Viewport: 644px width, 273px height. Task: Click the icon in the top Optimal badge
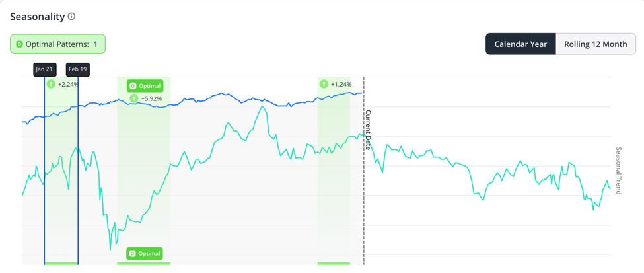click(x=133, y=86)
